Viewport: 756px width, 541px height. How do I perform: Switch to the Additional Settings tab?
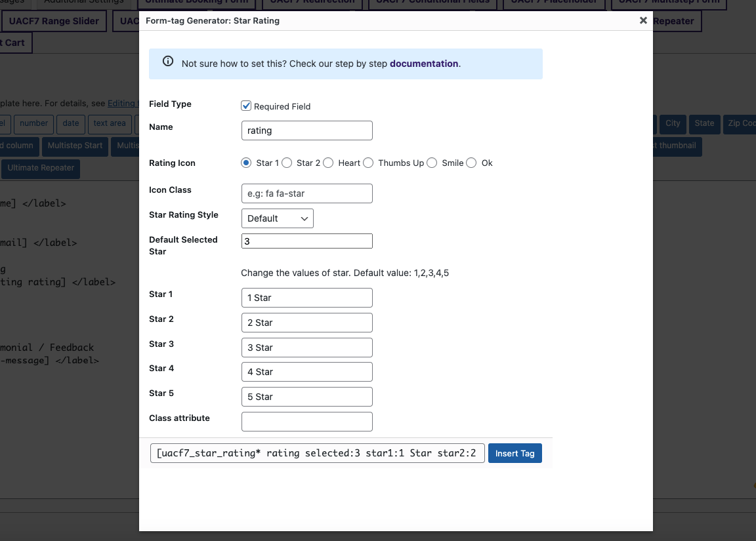pyautogui.click(x=83, y=2)
